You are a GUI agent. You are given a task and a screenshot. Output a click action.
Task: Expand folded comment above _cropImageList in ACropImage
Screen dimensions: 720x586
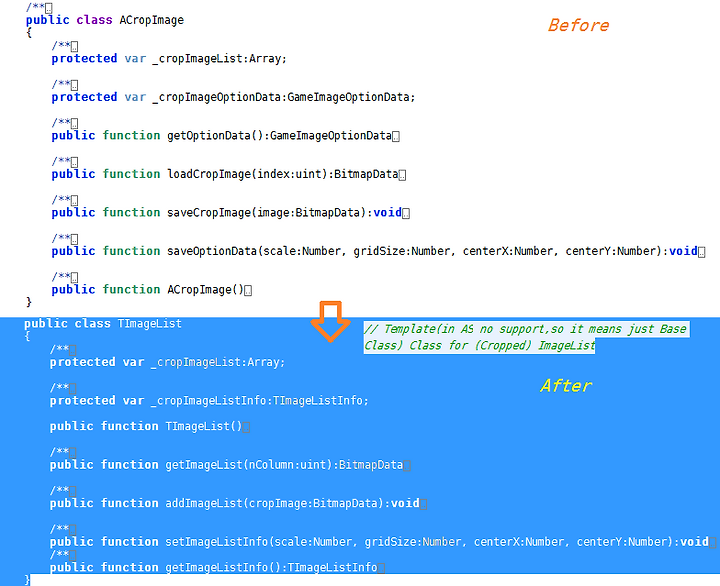click(x=74, y=46)
